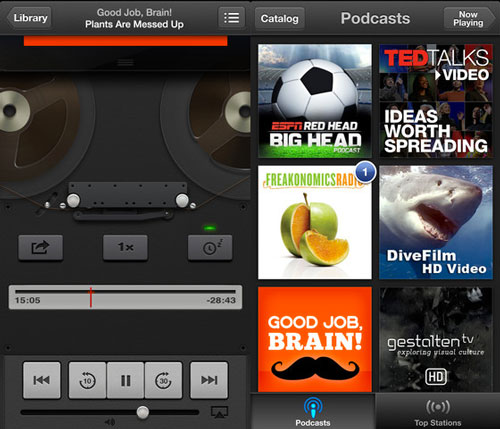Screen dimensions: 500x429
Task: Change the 1x playback speed
Action: pyautogui.click(x=125, y=247)
